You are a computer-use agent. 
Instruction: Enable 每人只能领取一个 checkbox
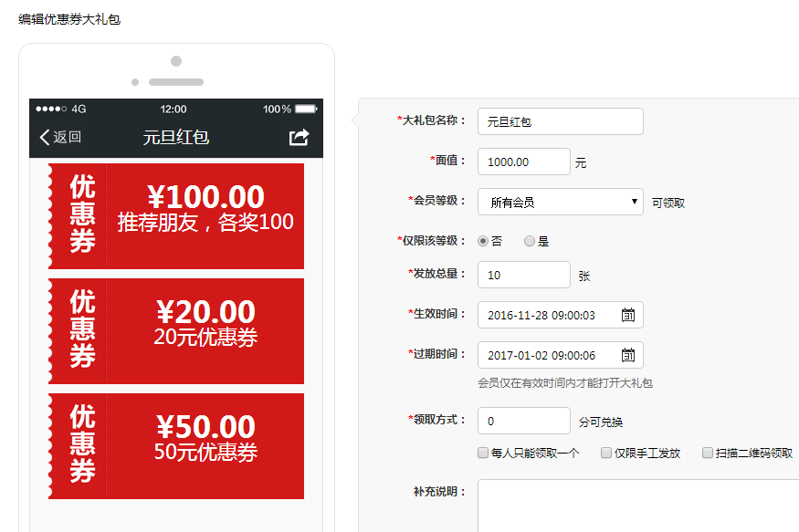click(483, 453)
